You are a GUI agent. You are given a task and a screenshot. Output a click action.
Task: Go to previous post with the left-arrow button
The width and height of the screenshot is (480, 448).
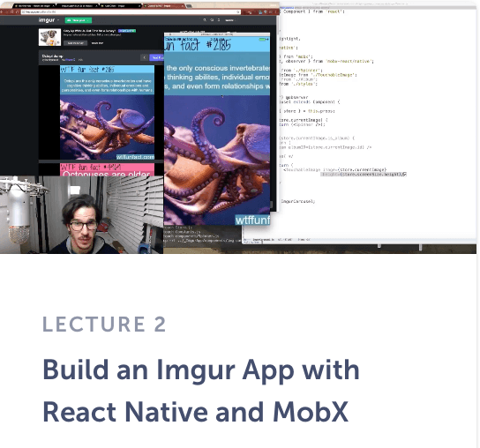pos(144,57)
